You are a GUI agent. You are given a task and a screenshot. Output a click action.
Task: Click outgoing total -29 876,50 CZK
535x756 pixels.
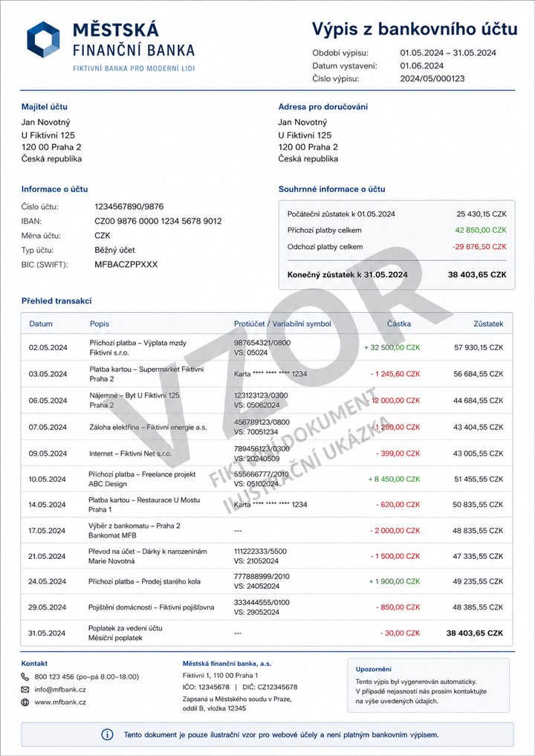(479, 246)
